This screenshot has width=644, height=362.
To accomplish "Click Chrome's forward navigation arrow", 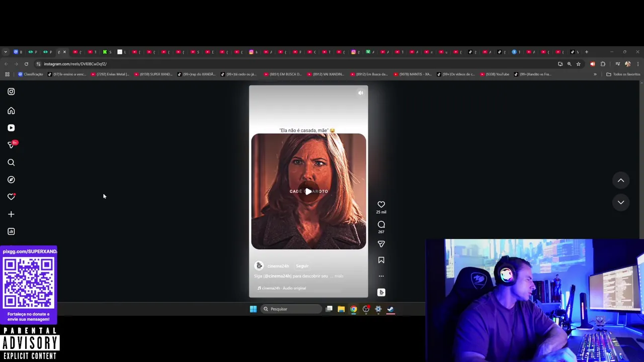I will tap(16, 64).
